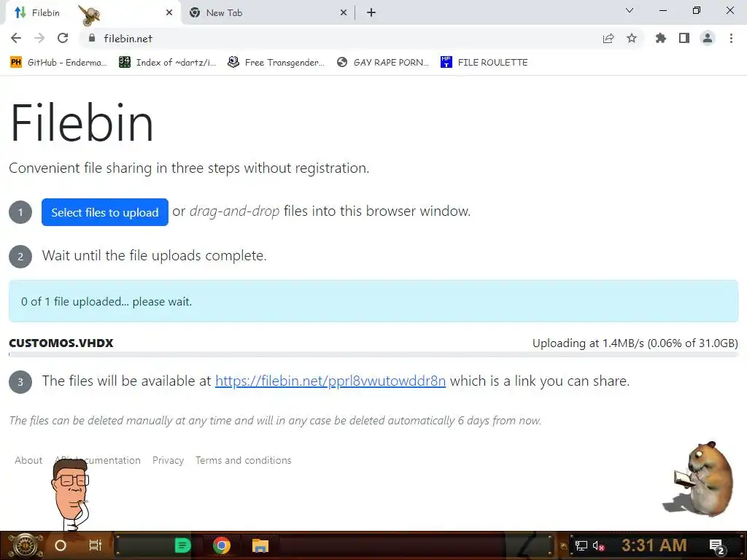Toggle the browser side panel

(684, 38)
